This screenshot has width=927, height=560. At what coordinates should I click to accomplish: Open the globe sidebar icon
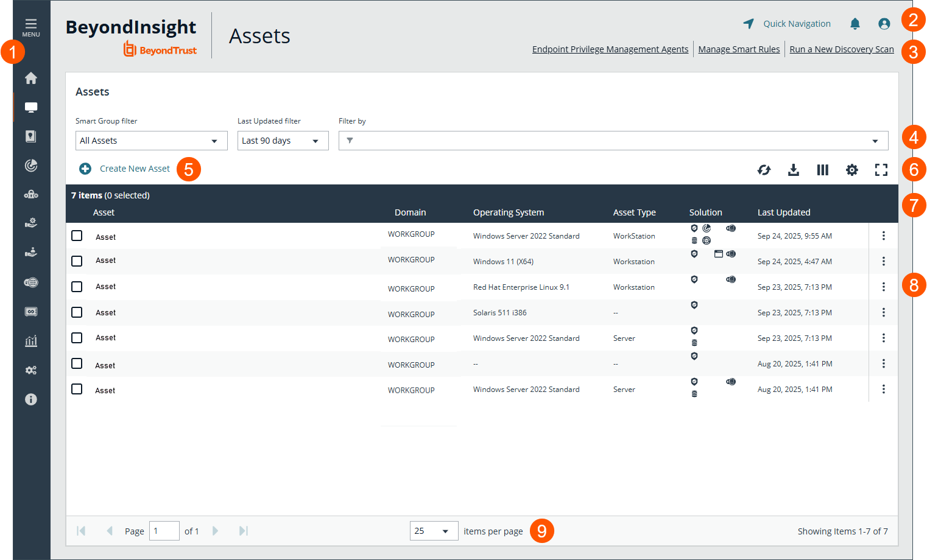(31, 282)
